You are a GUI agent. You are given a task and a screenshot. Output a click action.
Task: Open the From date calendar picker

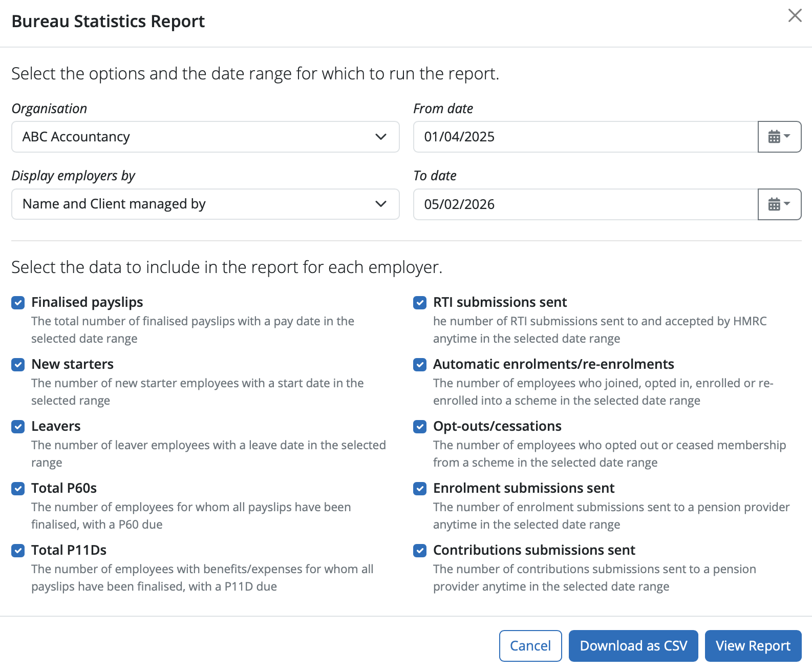coord(779,137)
